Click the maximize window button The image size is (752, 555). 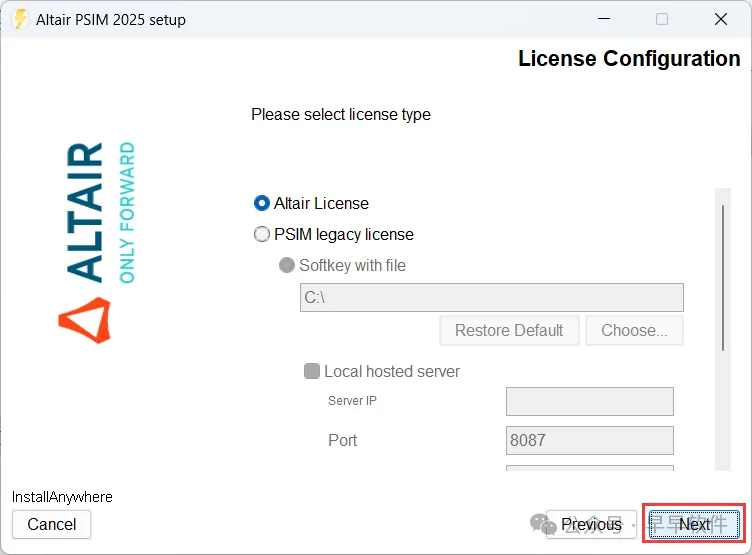point(661,19)
